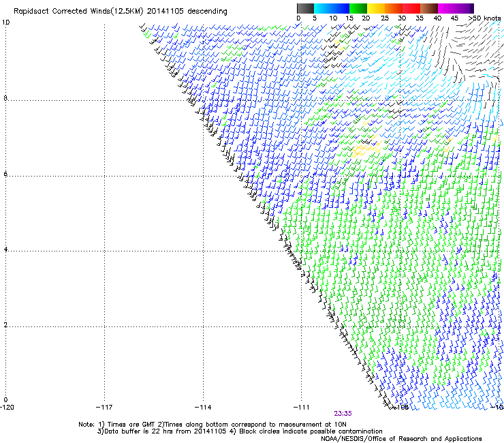Click the purple '23:35' swath time label
Screen dimensions: 504x443
tap(343, 414)
